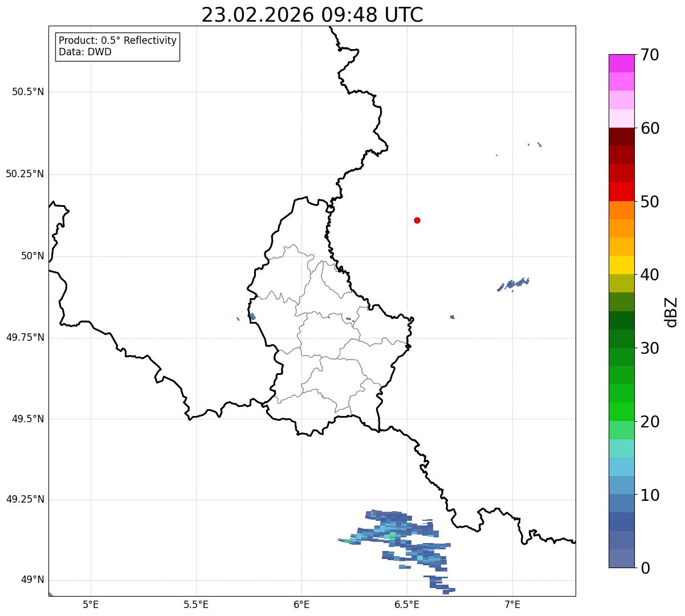
Task: Click the '50.25°N' latitude label
Action: point(25,174)
